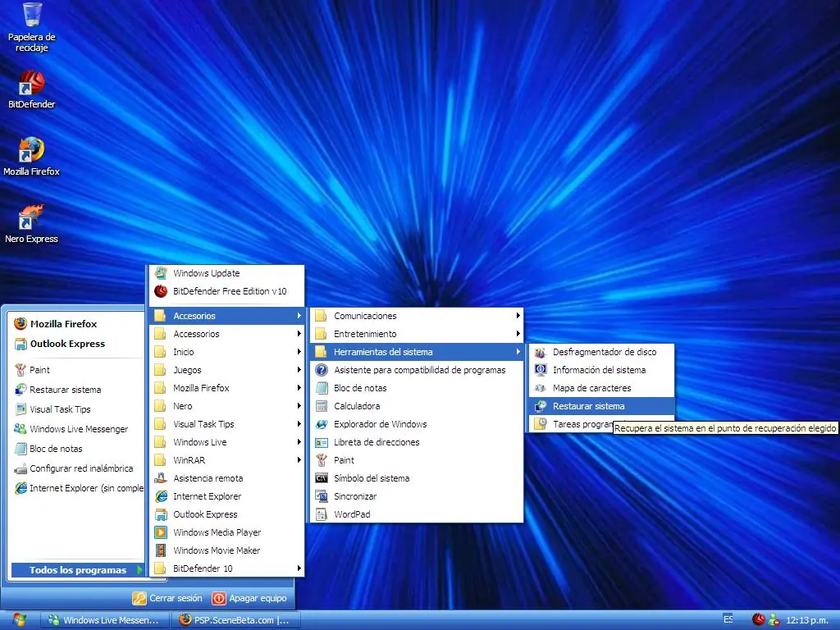Expand the Accessorios folder submenu

pyautogui.click(x=226, y=335)
